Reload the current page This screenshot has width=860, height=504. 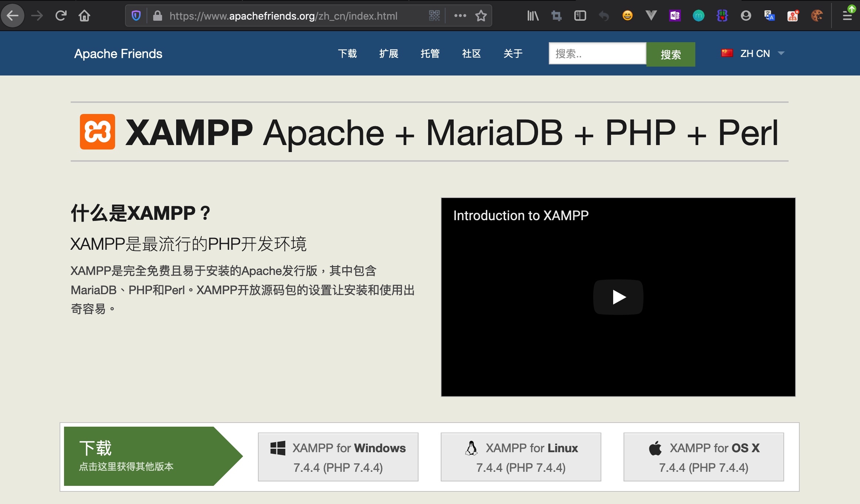(x=61, y=16)
